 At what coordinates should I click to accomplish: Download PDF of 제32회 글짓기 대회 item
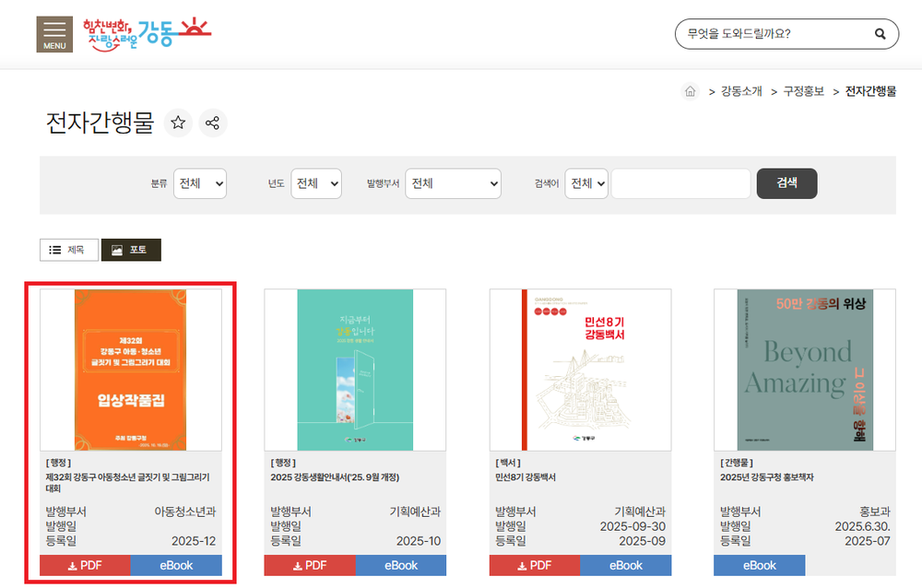(85, 566)
